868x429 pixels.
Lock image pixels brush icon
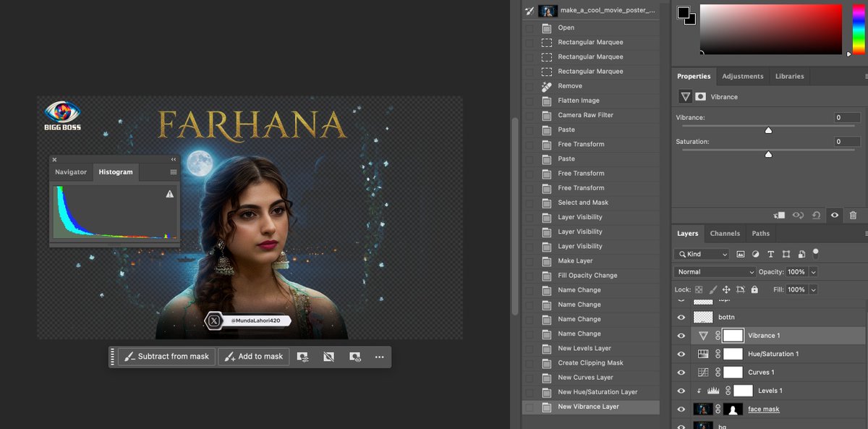tap(712, 289)
